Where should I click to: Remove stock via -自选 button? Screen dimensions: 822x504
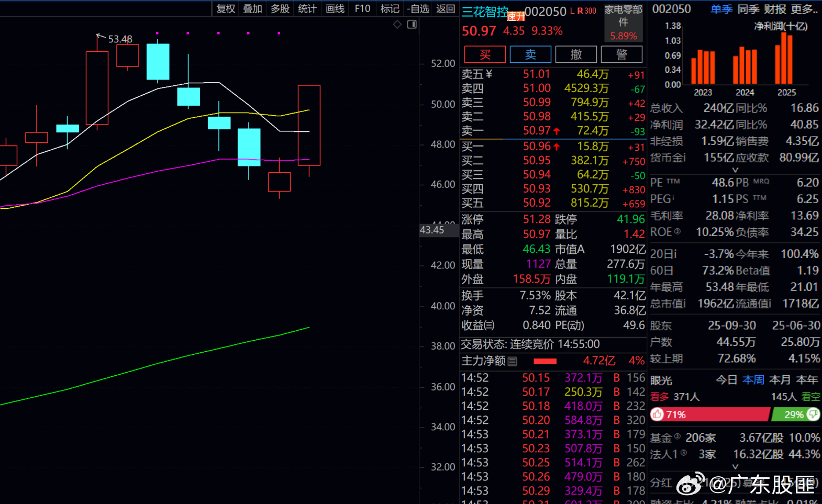(418, 9)
